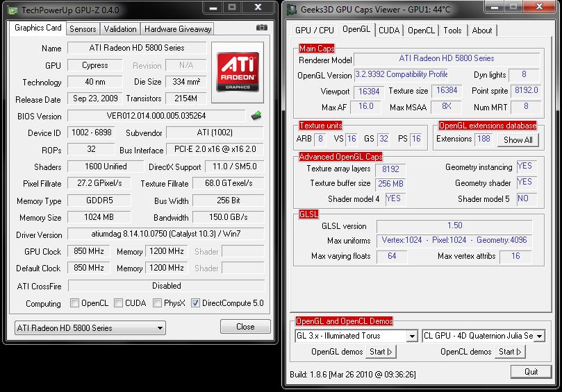Image resolution: width=562 pixels, height=392 pixels.
Task: Click the Name field ATI Radeon HD 5800 Series
Action: coord(137,48)
